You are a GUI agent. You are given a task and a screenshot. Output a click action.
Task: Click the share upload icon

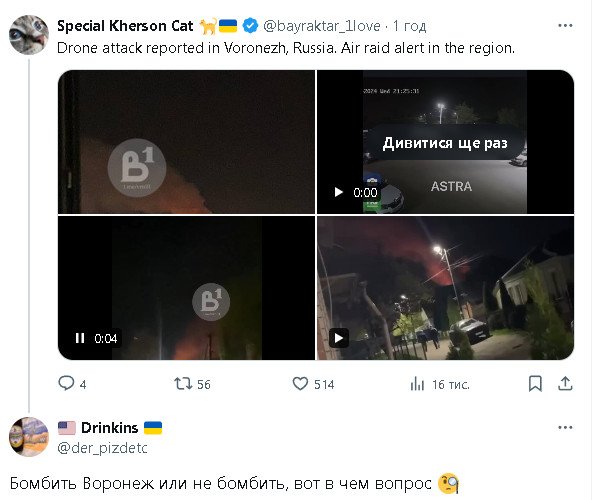click(565, 383)
